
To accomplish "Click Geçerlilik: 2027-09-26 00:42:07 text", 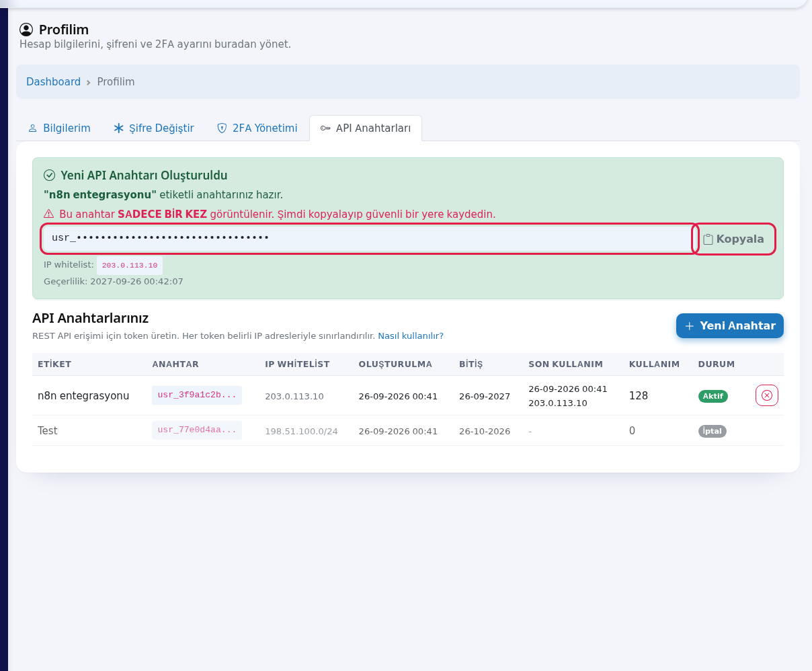I will 114,281.
